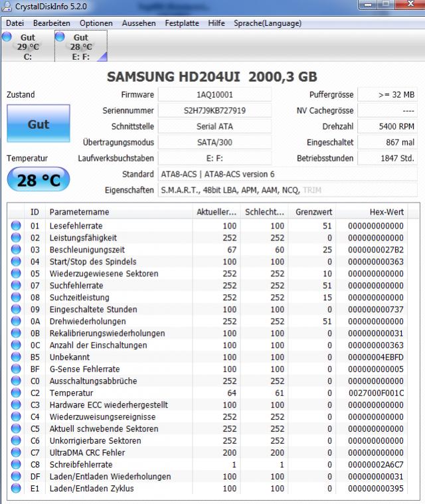Click the blue Gut health status button

point(39,124)
